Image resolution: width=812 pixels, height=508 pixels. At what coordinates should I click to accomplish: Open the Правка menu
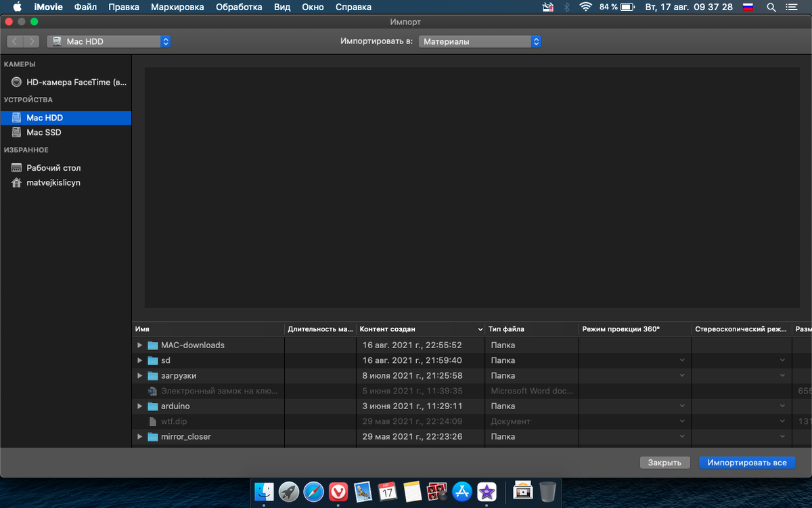coord(124,7)
